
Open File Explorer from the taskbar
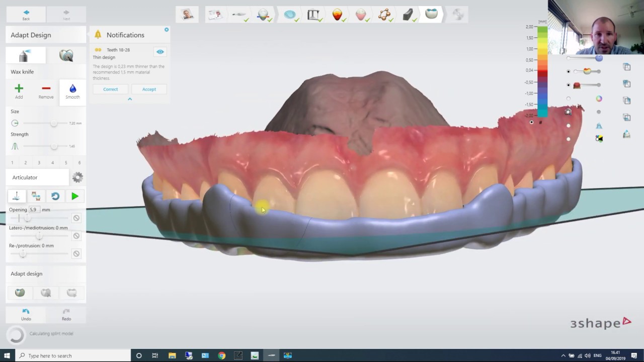172,355
